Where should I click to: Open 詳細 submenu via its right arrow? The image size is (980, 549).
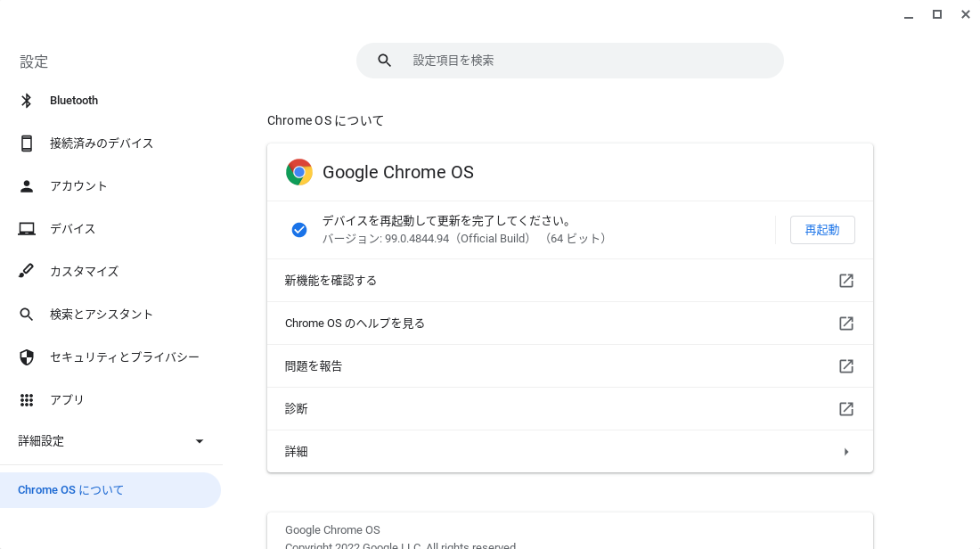846,452
